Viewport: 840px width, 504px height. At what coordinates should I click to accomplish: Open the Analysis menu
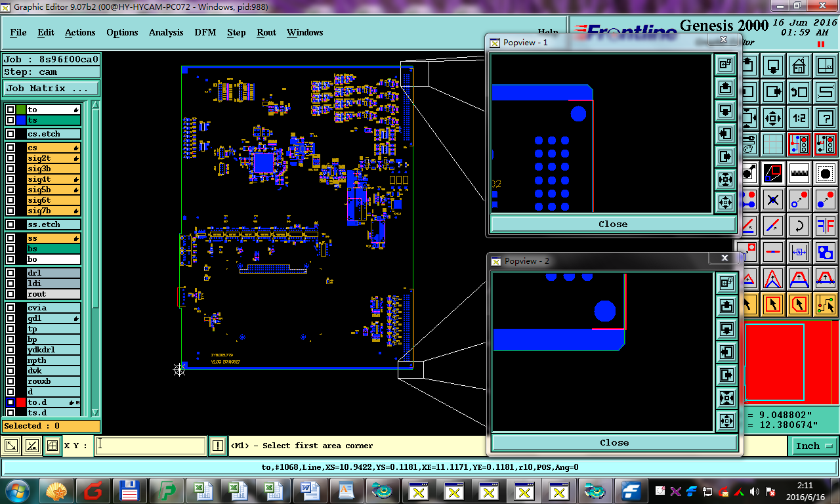(x=166, y=32)
